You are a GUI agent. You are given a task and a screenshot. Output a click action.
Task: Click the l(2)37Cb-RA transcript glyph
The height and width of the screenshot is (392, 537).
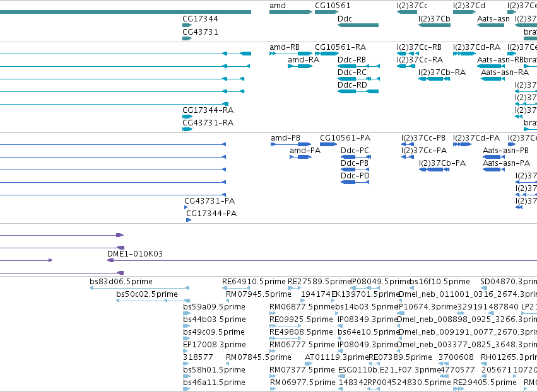tap(434, 79)
